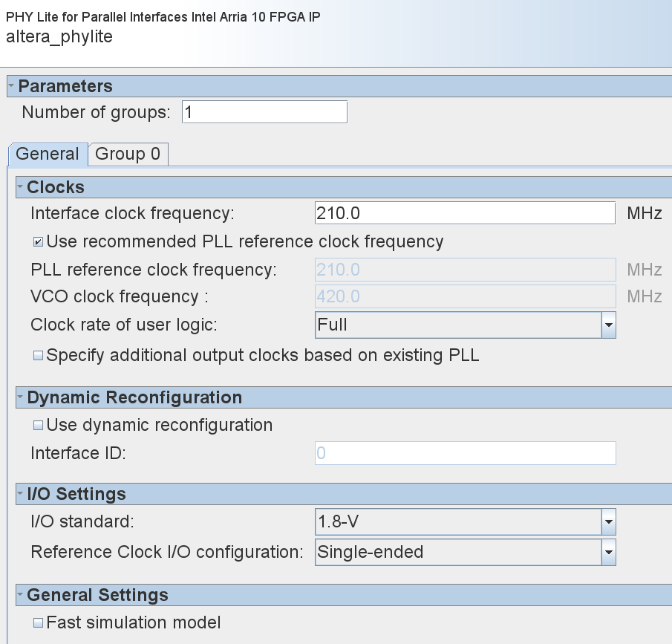The width and height of the screenshot is (672, 644).
Task: Open the I/O standard dropdown
Action: point(608,522)
